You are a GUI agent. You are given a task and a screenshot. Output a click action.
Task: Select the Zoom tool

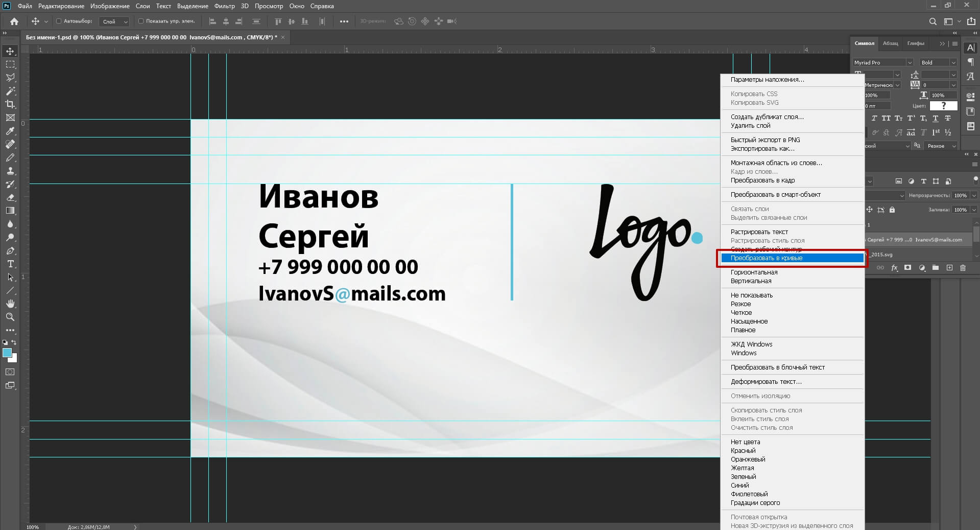point(10,317)
